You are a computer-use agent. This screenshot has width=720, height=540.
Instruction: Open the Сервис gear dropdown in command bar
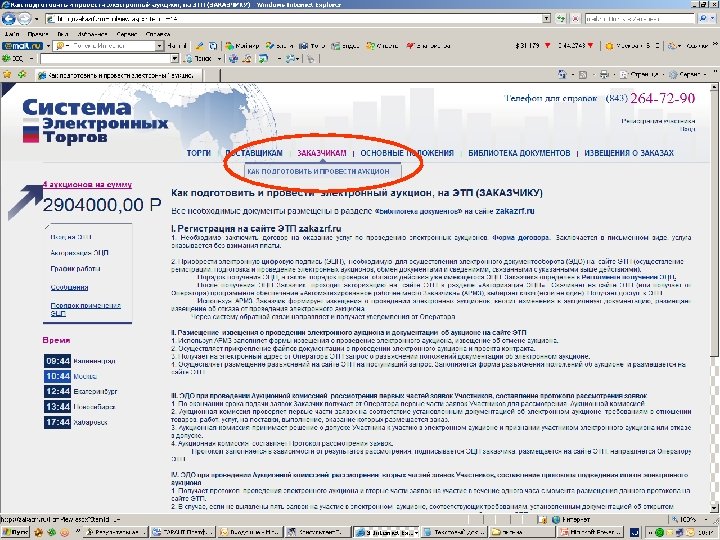(x=687, y=74)
